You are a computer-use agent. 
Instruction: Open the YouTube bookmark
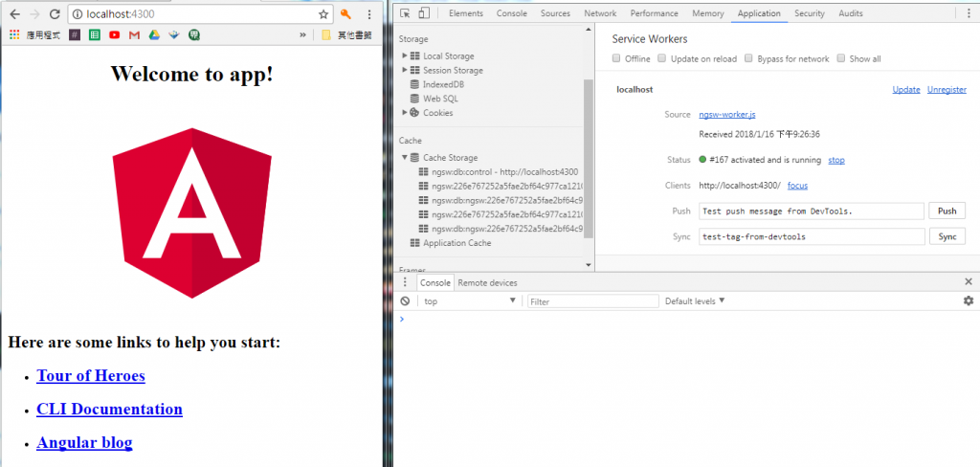[x=115, y=35]
